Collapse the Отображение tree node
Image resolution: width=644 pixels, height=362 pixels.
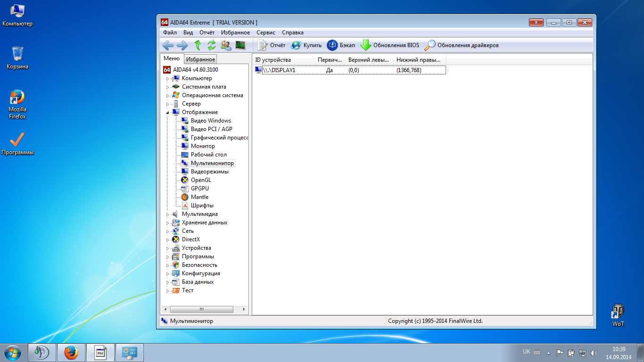167,113
